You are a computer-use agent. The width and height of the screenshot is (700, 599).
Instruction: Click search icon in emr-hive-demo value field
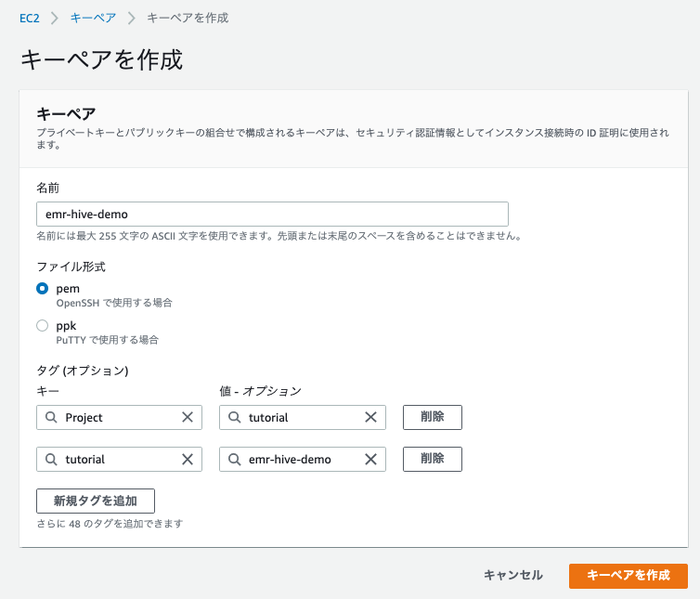click(x=234, y=459)
